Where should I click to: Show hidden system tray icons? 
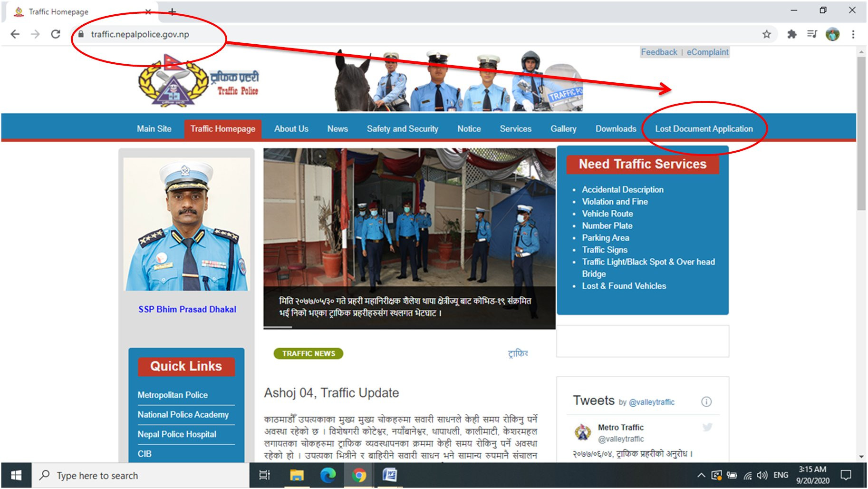coord(701,475)
